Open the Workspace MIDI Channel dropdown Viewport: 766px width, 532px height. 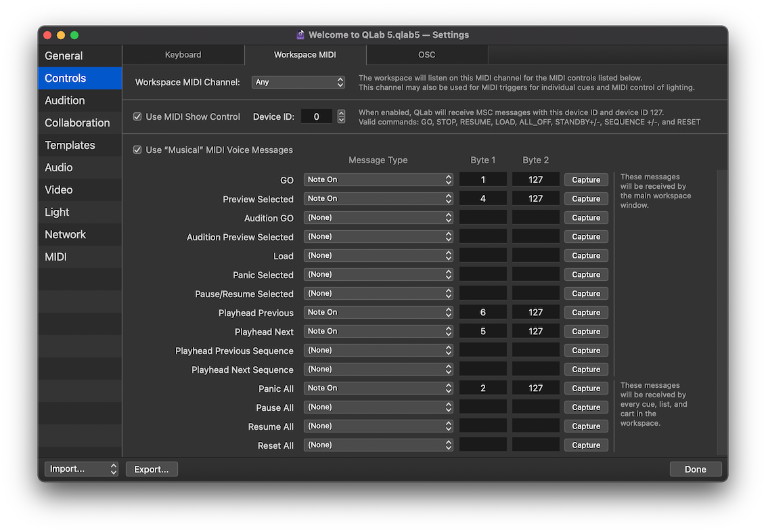coord(298,82)
